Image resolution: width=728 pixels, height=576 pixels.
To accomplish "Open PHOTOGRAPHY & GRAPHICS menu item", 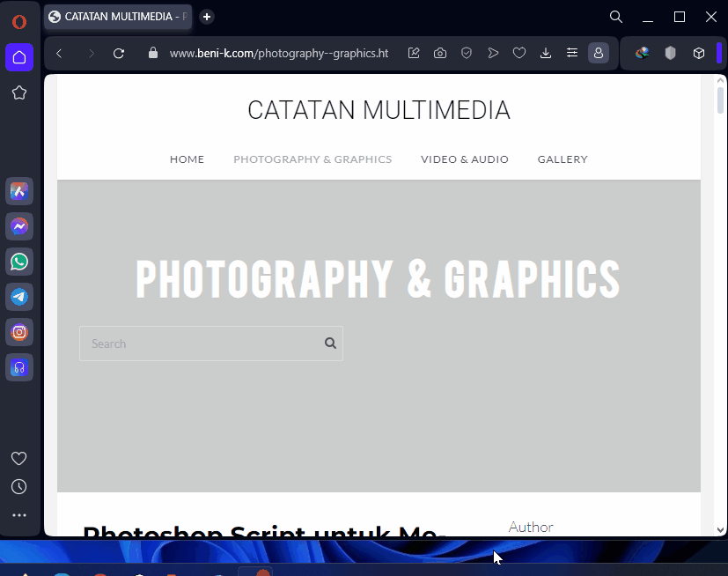I will point(313,159).
